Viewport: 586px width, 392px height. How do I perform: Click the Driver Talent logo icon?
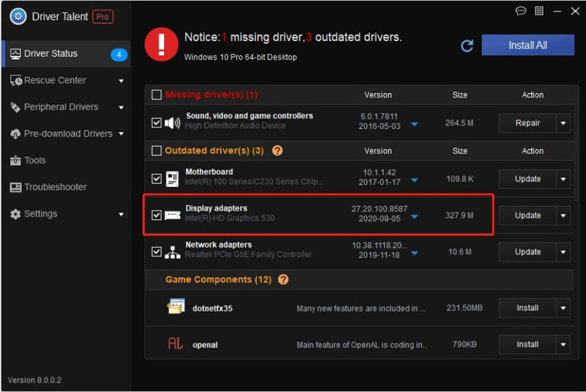[x=18, y=16]
